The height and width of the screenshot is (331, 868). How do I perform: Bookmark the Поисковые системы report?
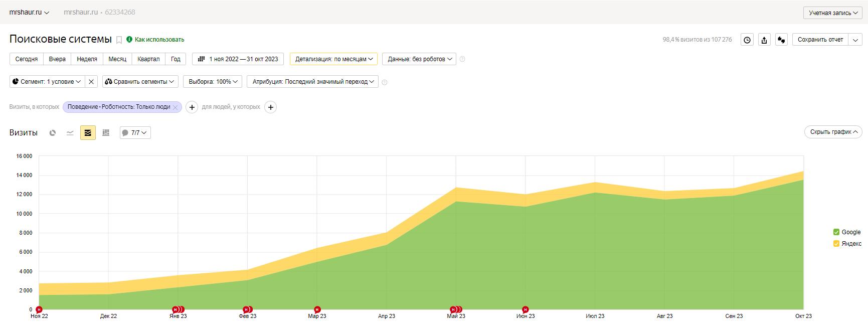pyautogui.click(x=119, y=40)
